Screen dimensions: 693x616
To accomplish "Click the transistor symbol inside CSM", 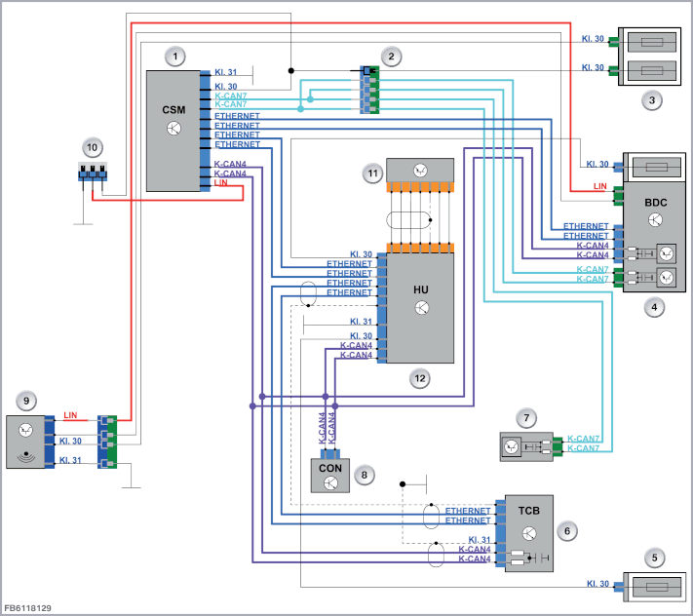I will coord(174,128).
